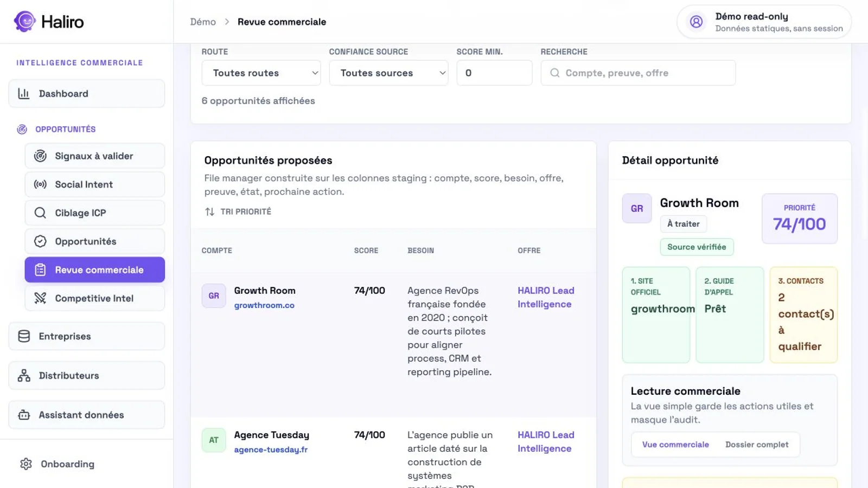Click HALIRO Lead Intelligence offer for Growth Room

pos(546,297)
